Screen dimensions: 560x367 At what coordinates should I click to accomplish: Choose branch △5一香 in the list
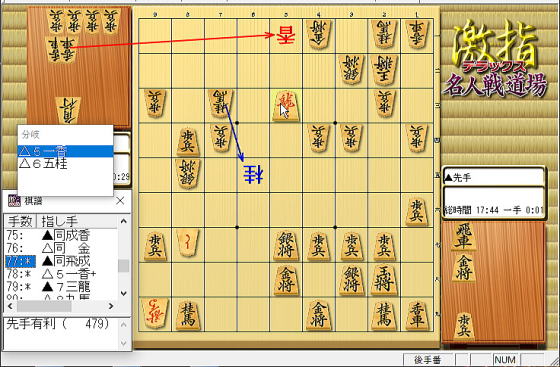tap(65, 151)
